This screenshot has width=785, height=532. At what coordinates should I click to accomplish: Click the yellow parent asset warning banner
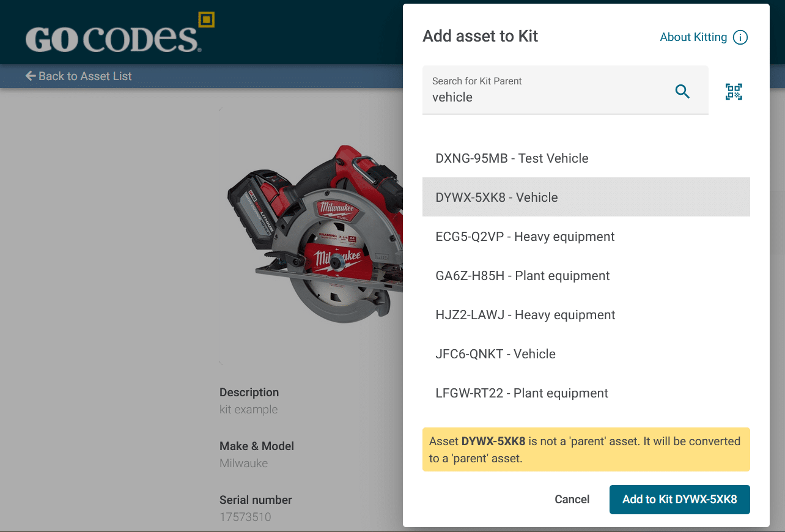point(586,449)
